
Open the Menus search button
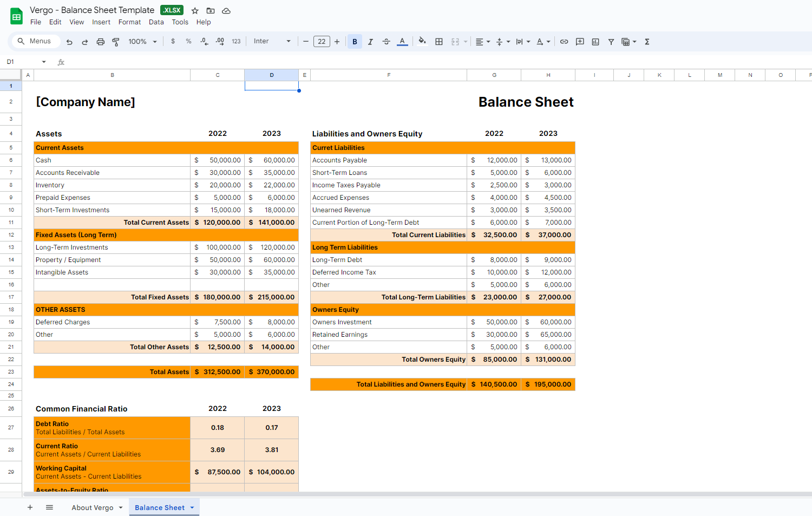[36, 41]
